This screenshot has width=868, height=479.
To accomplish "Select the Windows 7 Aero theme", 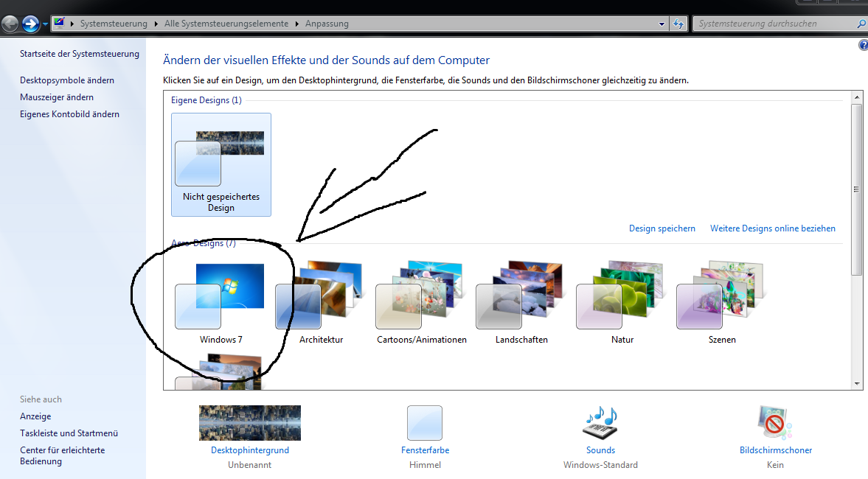I will click(x=221, y=303).
